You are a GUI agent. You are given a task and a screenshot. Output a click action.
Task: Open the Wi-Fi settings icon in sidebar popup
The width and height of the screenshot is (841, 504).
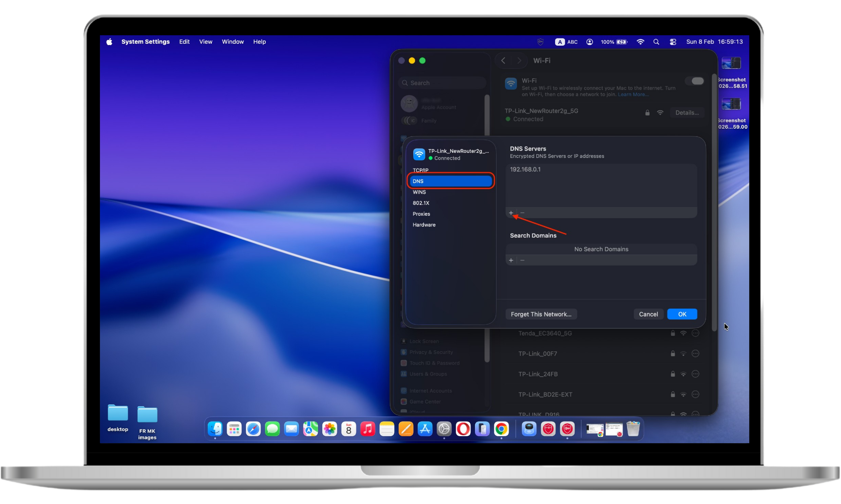pyautogui.click(x=419, y=154)
